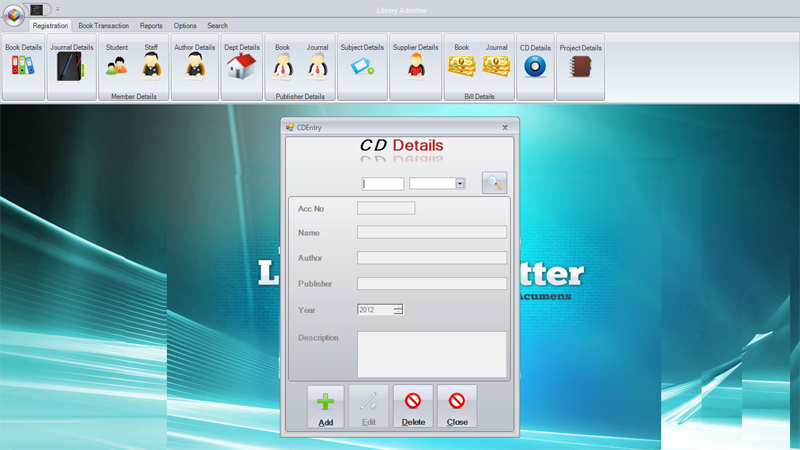
Task: Select Student member details icon
Action: pos(116,66)
